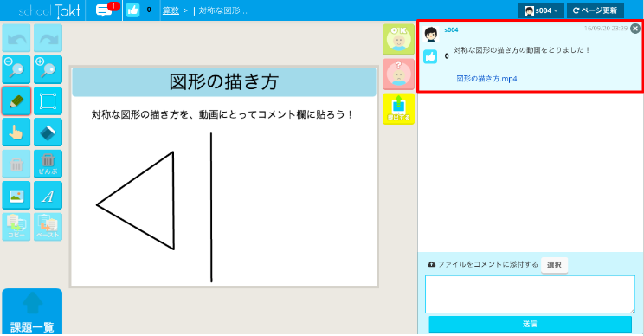Select the eraser tool
Image resolution: width=644 pixels, height=336 pixels.
pyautogui.click(x=48, y=132)
